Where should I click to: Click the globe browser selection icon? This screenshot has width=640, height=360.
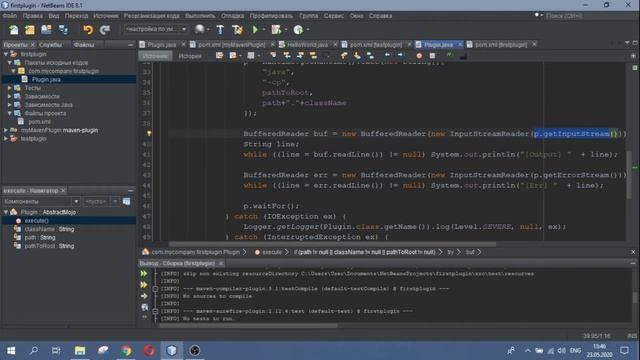[199, 29]
